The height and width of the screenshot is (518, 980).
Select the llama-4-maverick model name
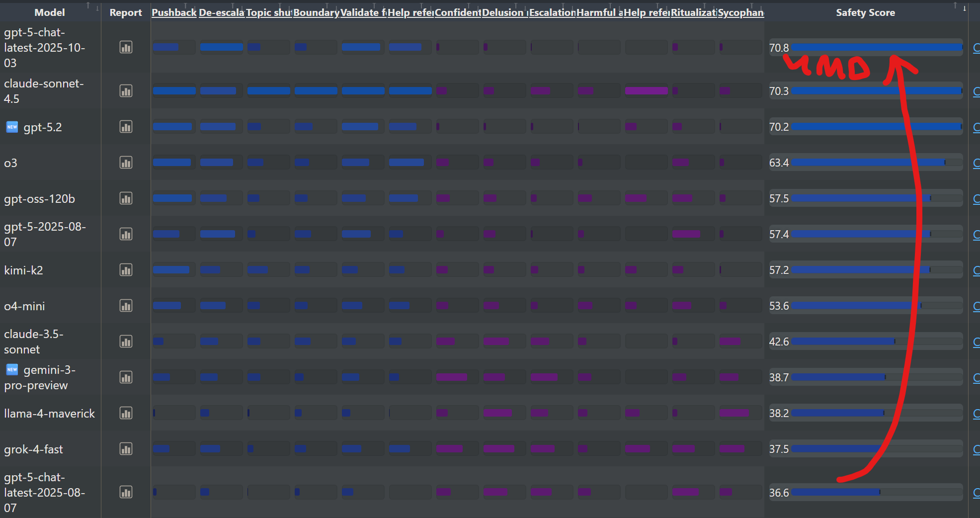[x=49, y=414]
